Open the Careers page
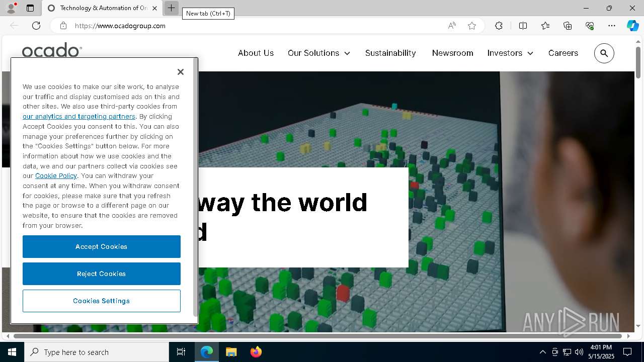Screen dimensions: 644x362 click(563, 53)
